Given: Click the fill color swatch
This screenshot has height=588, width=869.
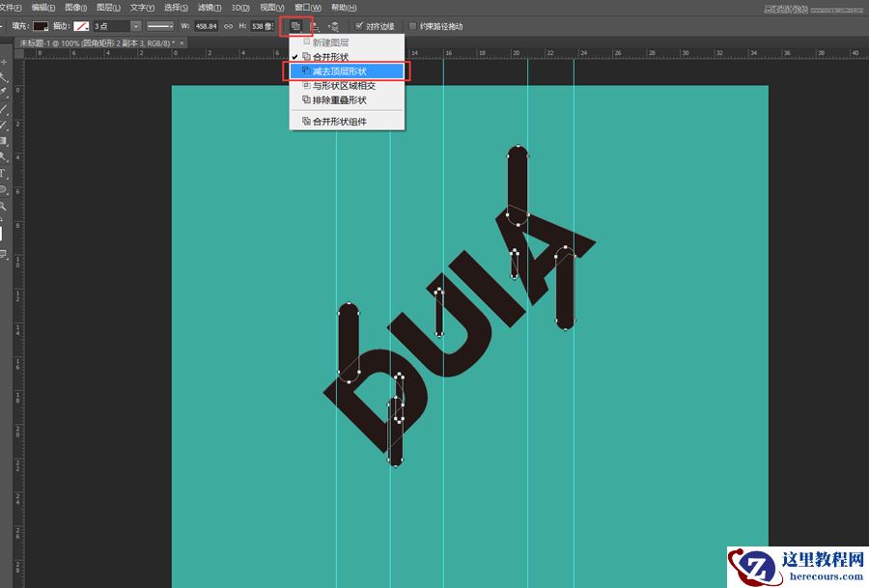Looking at the screenshot, I should point(41,26).
